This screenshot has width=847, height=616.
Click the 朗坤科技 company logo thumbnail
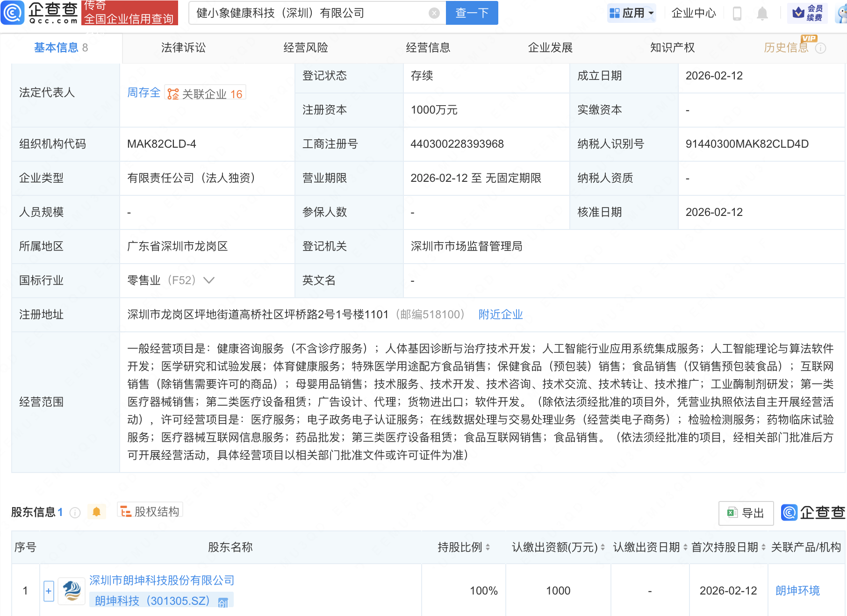72,591
